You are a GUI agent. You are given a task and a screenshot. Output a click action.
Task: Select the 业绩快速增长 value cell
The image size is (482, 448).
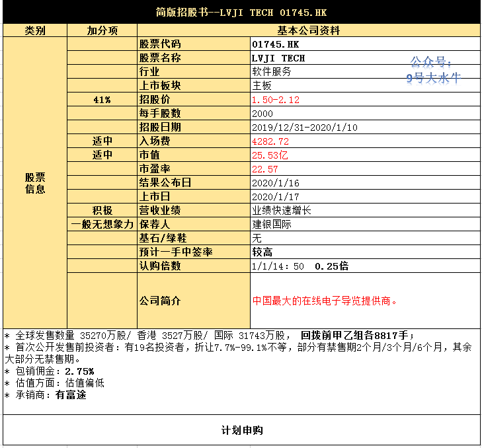[365, 211]
